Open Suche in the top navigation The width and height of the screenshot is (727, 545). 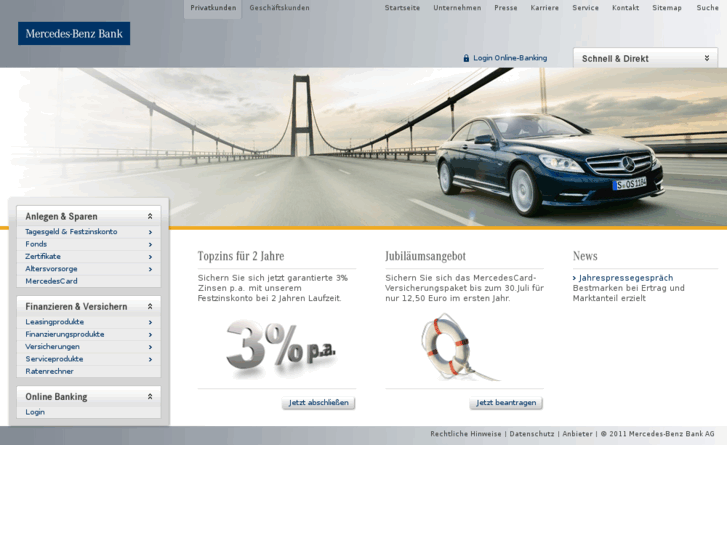pos(707,8)
